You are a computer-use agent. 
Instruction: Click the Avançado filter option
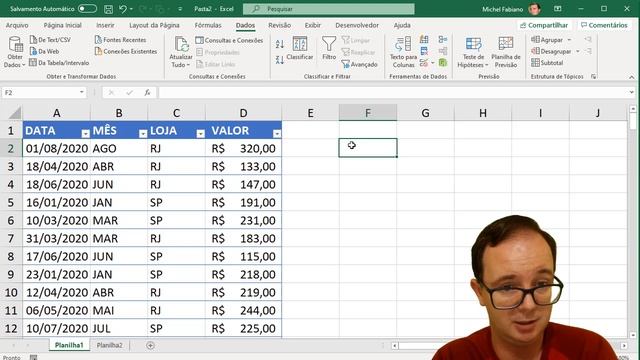tap(360, 64)
